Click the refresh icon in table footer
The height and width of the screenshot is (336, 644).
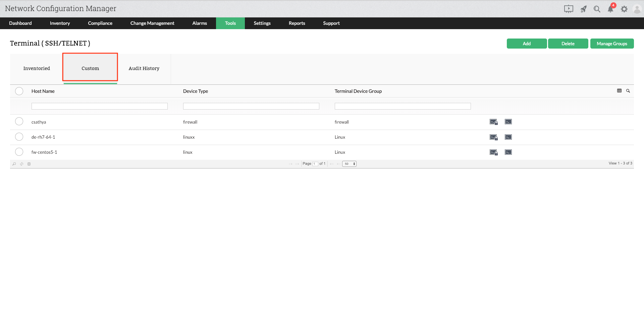pos(21,164)
